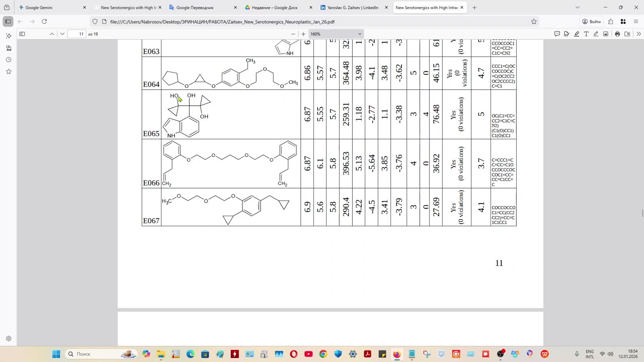The height and width of the screenshot is (362, 644).
Task: Open a new browser tab
Action: click(474, 8)
